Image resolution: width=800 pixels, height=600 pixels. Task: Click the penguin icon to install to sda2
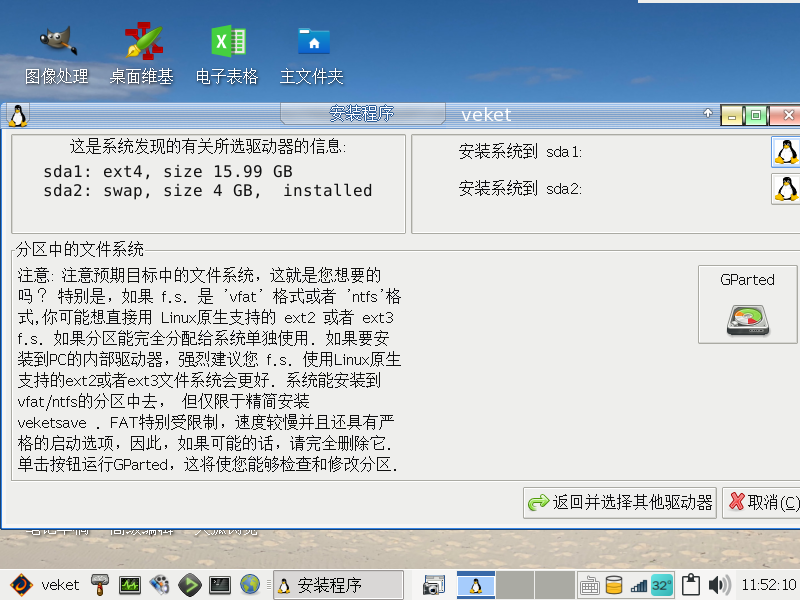pos(786,189)
